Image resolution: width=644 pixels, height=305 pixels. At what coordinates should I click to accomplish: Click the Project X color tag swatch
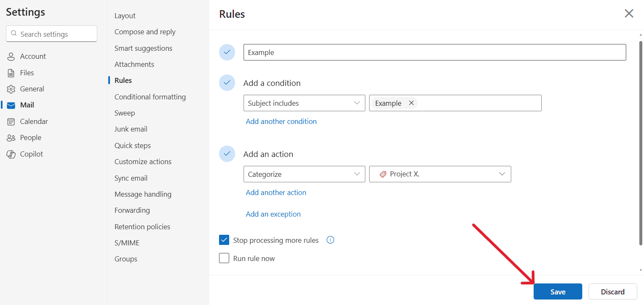383,174
